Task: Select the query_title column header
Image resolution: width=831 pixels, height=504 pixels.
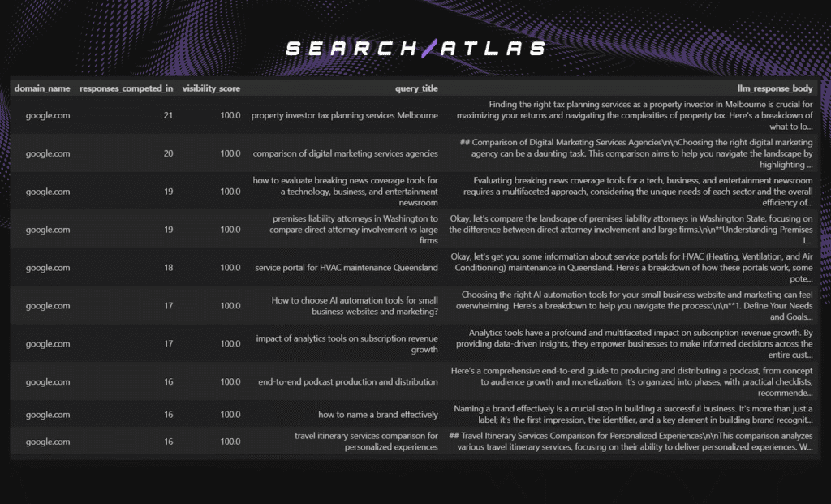Action: pyautogui.click(x=416, y=88)
